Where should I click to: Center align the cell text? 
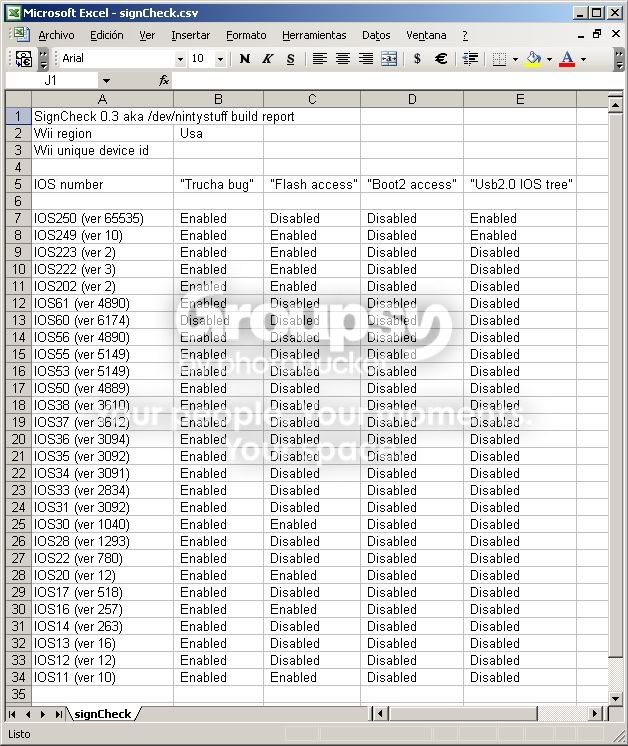coord(343,59)
